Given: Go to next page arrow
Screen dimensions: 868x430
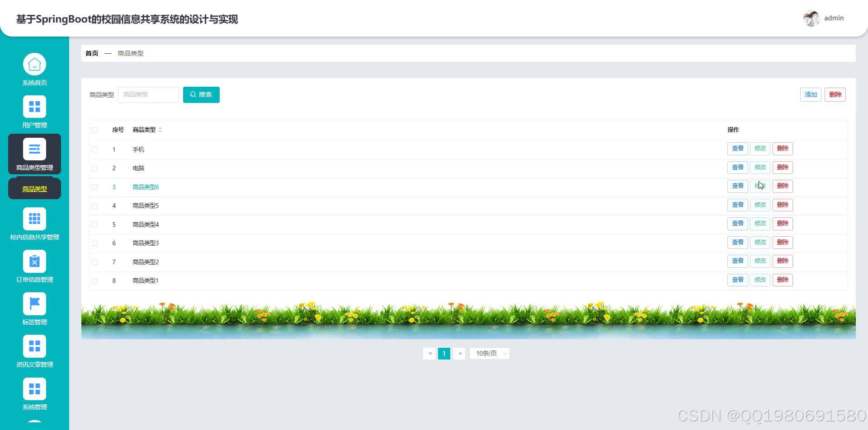Looking at the screenshot, I should click(459, 353).
